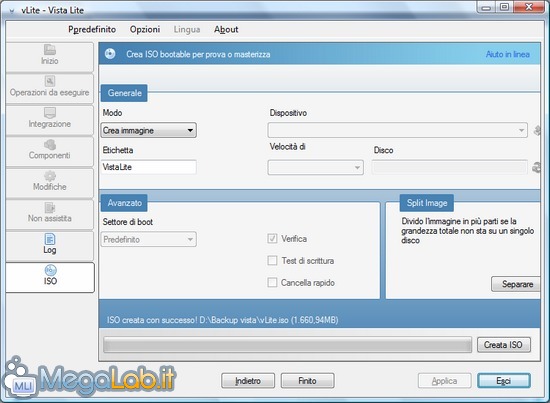Open the Inizio page icon in sidebar

coord(49,49)
